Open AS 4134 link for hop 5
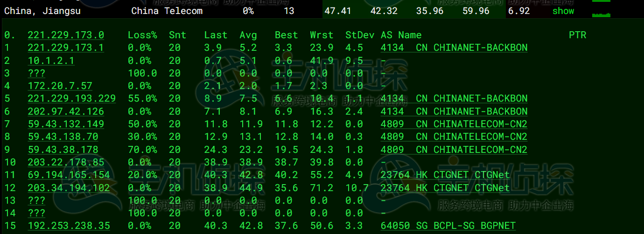 point(454,98)
